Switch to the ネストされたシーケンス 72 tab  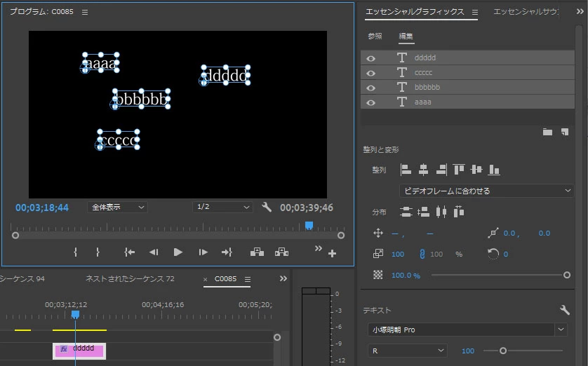130,279
